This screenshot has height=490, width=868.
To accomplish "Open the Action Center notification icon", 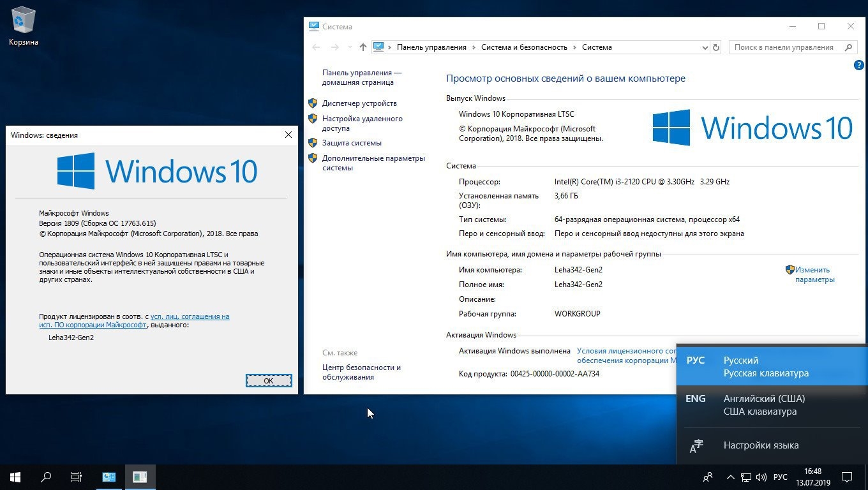I will [847, 477].
